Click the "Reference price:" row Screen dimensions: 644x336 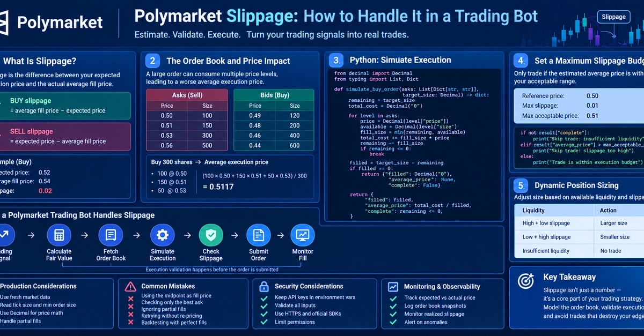[579, 96]
